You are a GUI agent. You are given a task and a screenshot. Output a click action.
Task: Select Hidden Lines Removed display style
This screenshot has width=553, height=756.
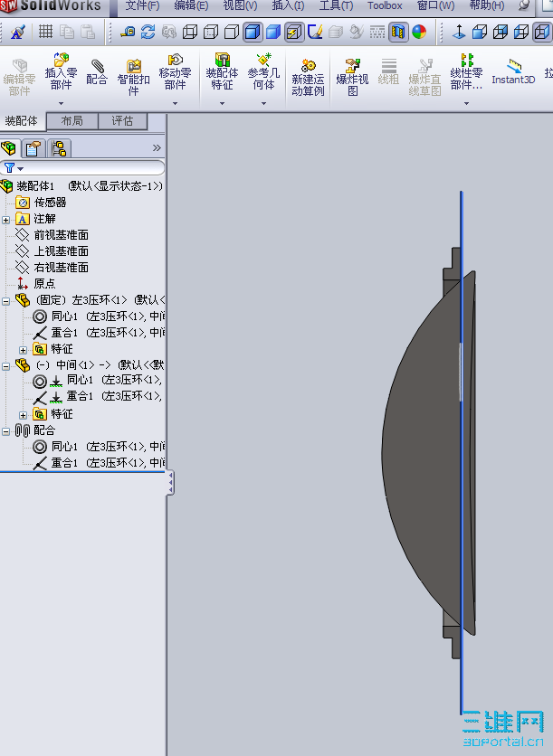point(232,33)
